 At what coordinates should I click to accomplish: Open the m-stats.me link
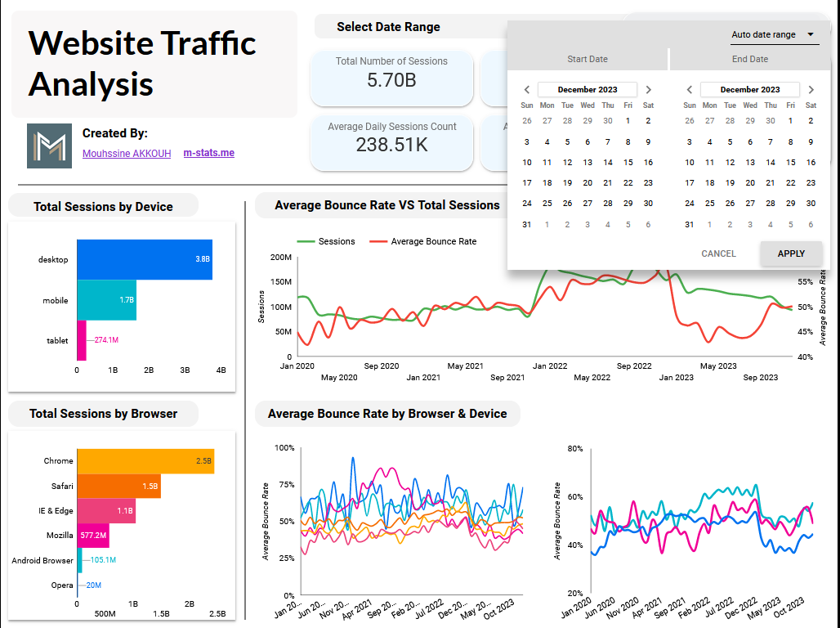pyautogui.click(x=208, y=153)
